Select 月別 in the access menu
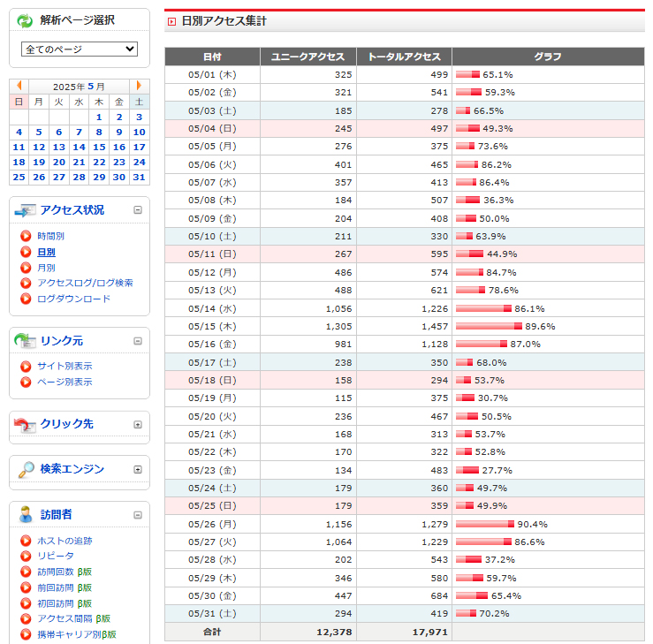Viewport: 653px width, 644px height. coord(46,268)
